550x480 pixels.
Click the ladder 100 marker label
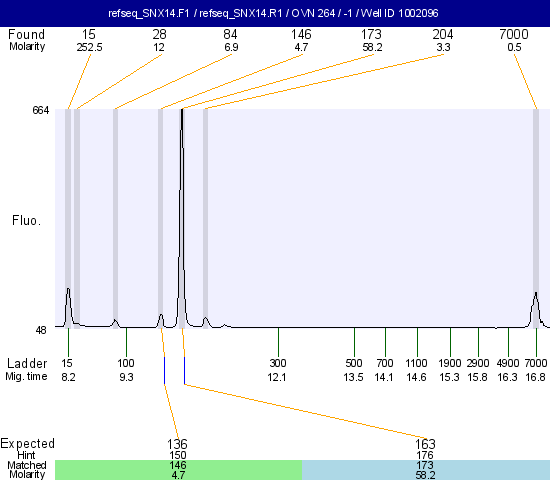tap(126, 363)
